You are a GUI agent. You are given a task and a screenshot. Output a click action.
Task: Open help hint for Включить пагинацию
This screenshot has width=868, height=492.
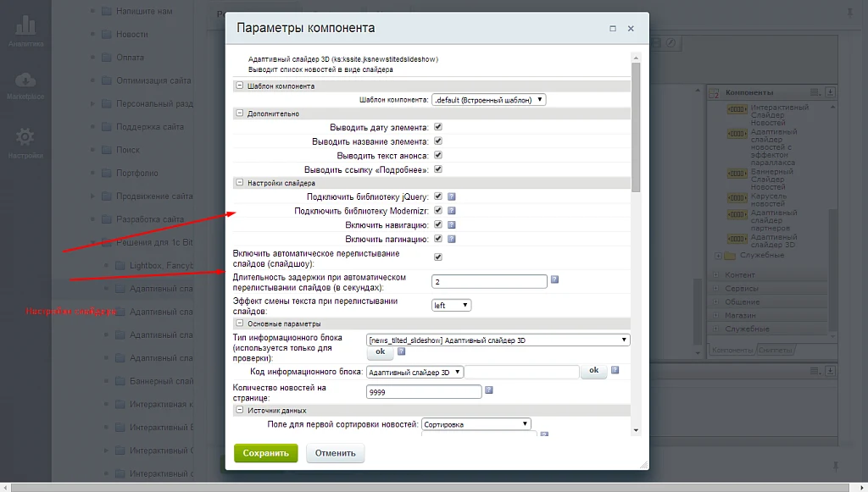click(x=452, y=239)
